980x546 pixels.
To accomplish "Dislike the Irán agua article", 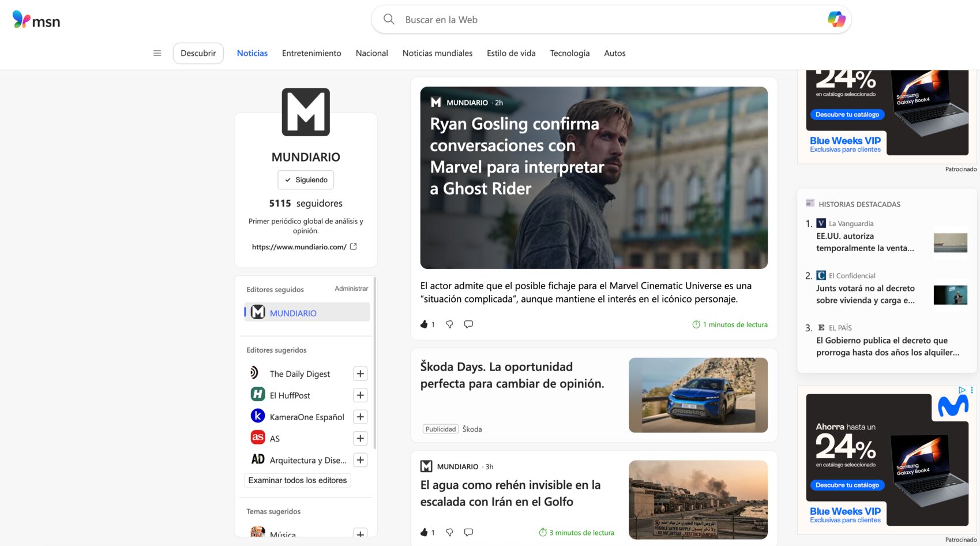I will click(x=449, y=532).
